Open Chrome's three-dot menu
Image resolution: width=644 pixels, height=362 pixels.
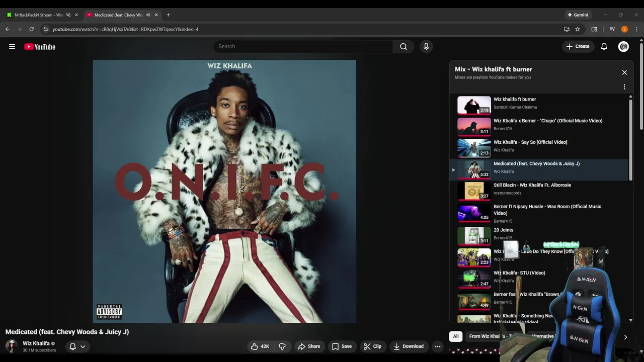click(x=636, y=29)
